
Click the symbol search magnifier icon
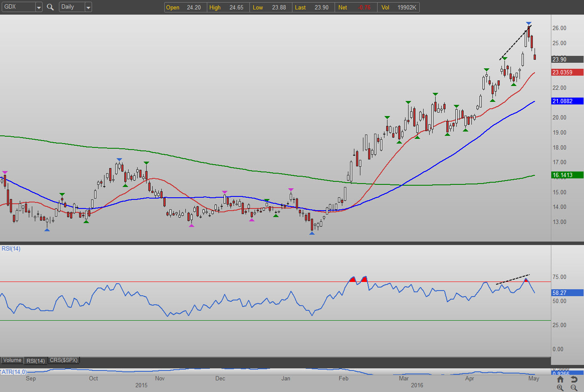pos(50,7)
